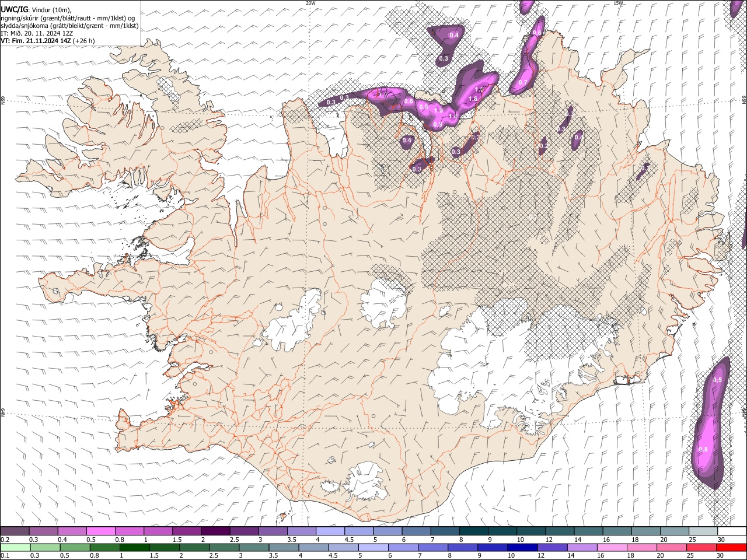
Task: Click the 'rigning/skúrir' legend description line
Action: pos(68,18)
